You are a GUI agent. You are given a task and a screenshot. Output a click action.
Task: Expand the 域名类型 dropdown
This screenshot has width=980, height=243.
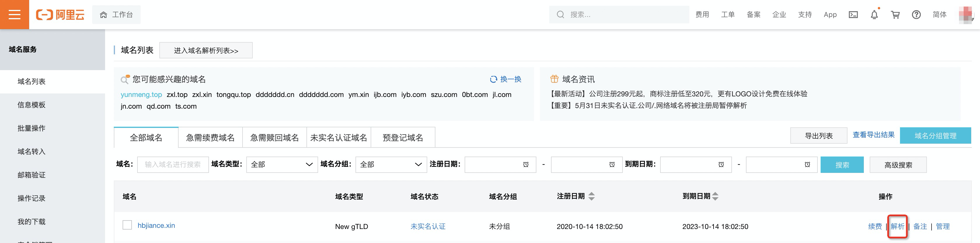pos(282,164)
